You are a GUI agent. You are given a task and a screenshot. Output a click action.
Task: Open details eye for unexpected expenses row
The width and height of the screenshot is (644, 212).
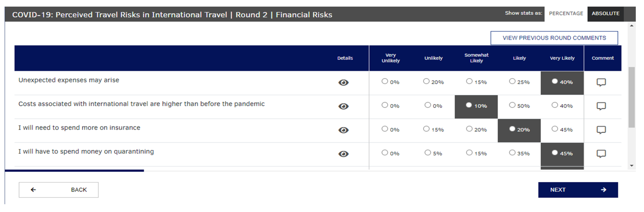point(343,82)
